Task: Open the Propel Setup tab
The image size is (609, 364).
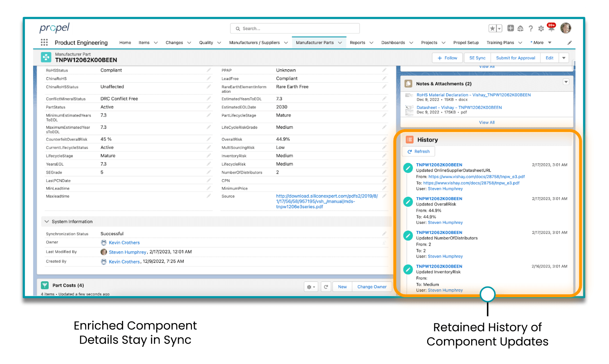Action: pyautogui.click(x=466, y=43)
